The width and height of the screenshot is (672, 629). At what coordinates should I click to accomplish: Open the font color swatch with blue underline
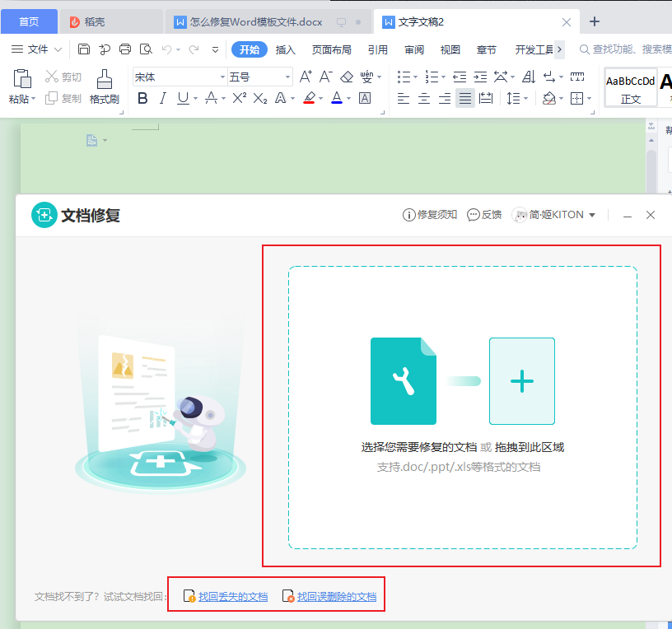(x=338, y=98)
